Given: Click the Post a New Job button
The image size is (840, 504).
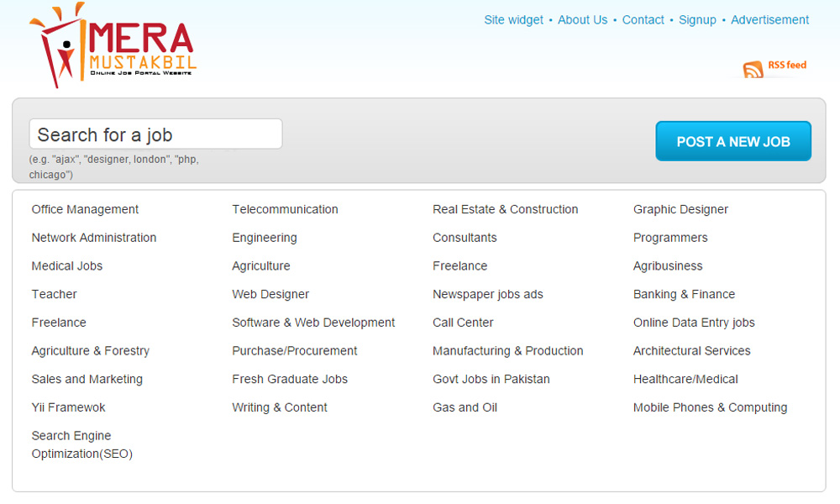Looking at the screenshot, I should [732, 141].
